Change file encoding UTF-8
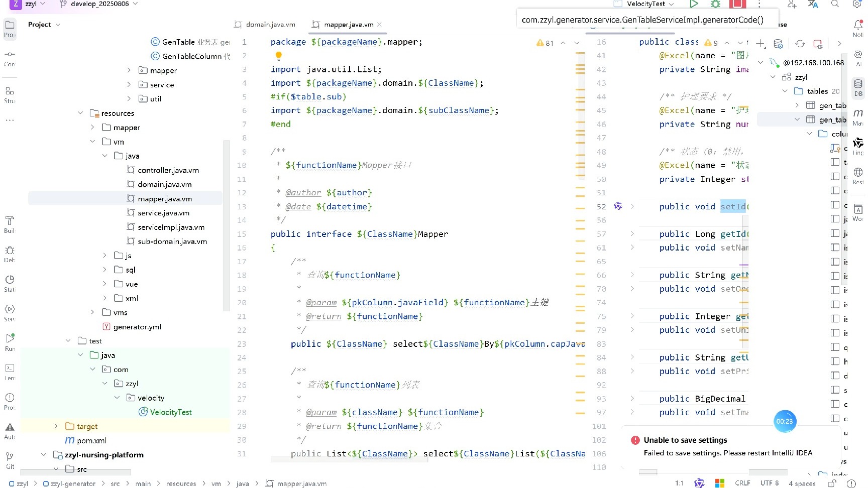 tap(770, 483)
